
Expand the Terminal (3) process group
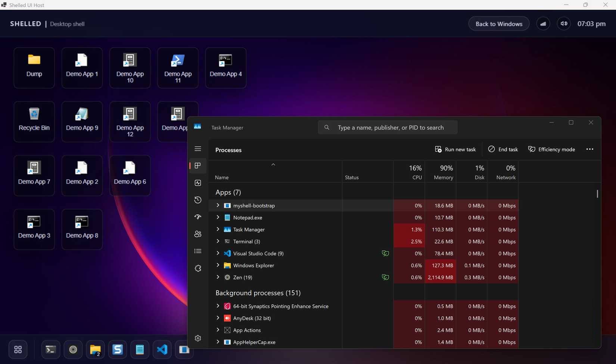point(218,241)
